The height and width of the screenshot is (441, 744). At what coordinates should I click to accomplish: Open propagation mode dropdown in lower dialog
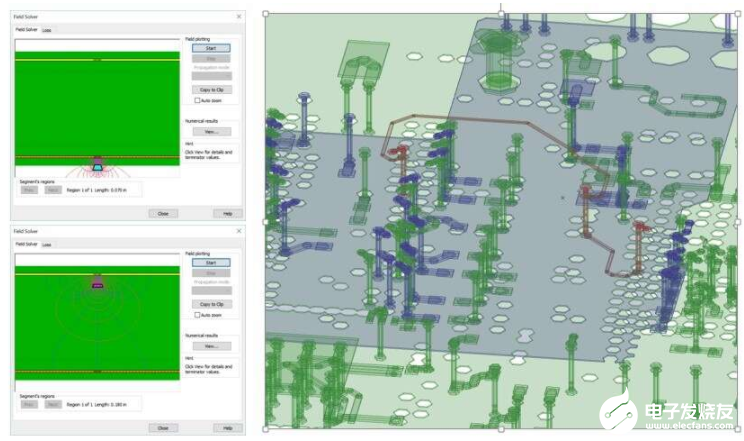(212, 291)
